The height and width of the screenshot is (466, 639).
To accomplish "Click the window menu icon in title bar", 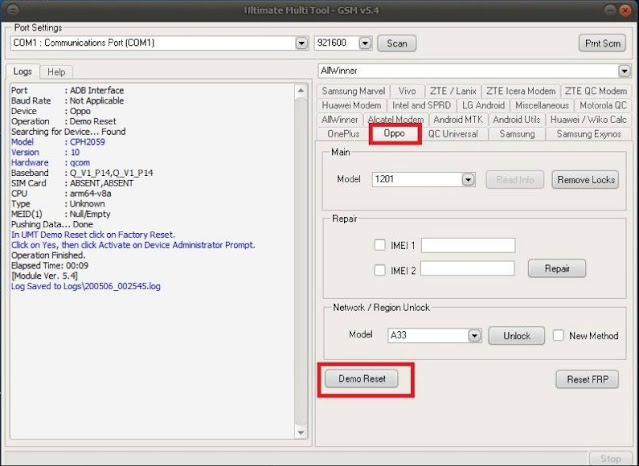I will pyautogui.click(x=13, y=9).
